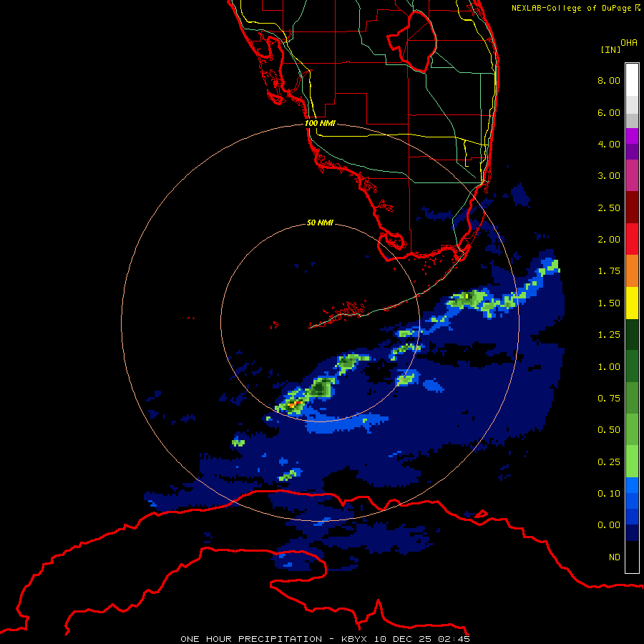
Task: Click the 1.25 legend value
Action: click(609, 335)
